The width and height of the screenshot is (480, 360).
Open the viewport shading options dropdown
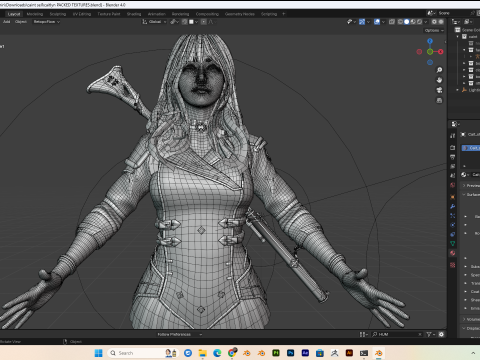coord(426,22)
